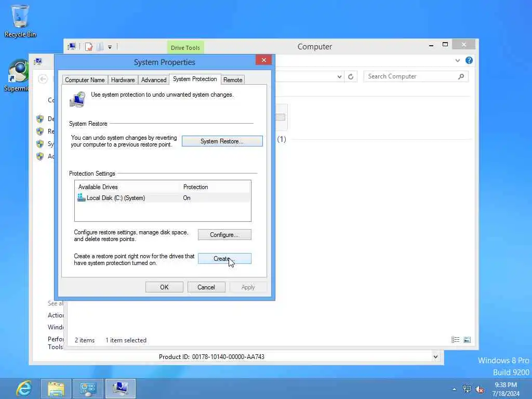Screen dimensions: 532x399
Task: Click the search magnifier icon
Action: click(461, 77)
